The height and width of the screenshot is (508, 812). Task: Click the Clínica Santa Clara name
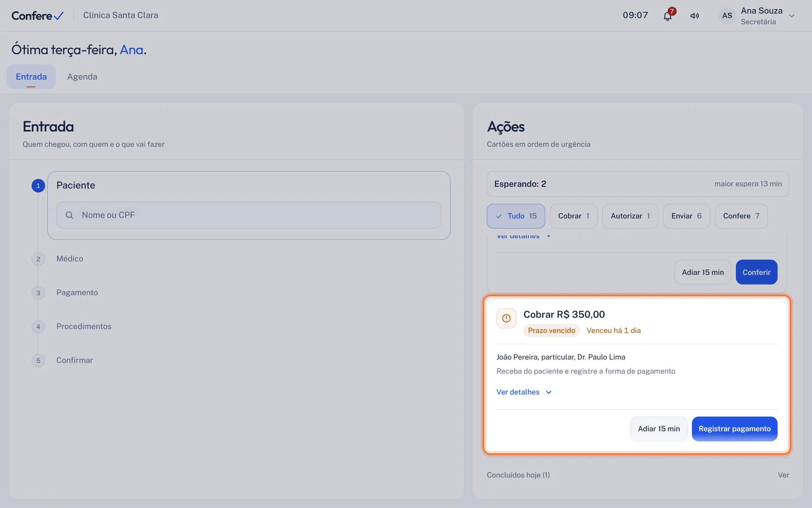click(121, 15)
